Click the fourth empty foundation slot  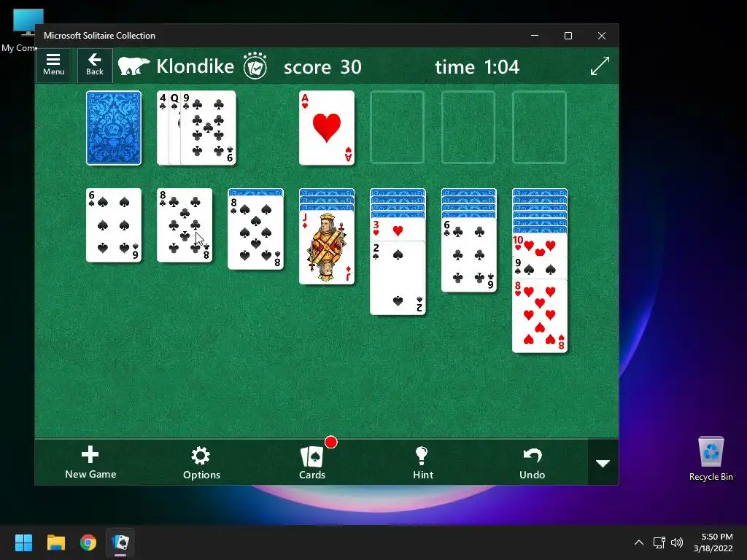click(539, 128)
